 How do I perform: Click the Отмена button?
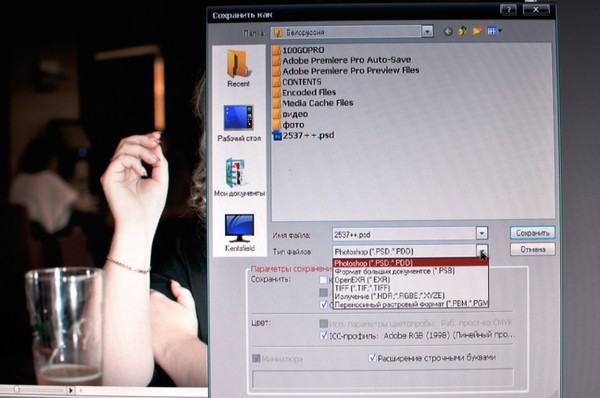[x=532, y=250]
